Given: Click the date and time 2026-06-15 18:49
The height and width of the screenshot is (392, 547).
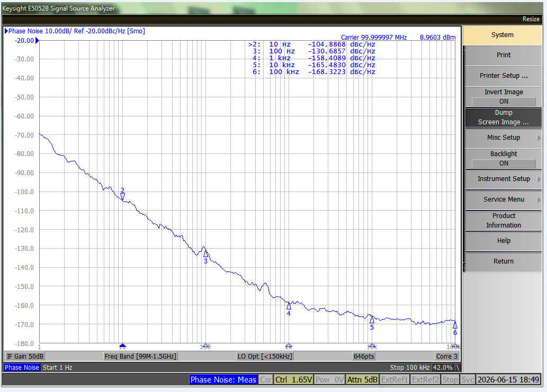Looking at the screenshot, I should 508,379.
